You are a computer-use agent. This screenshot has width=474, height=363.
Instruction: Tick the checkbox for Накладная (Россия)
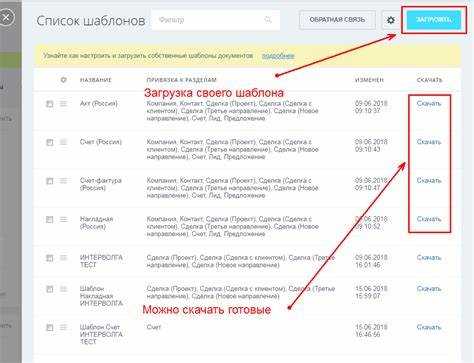coord(49,219)
